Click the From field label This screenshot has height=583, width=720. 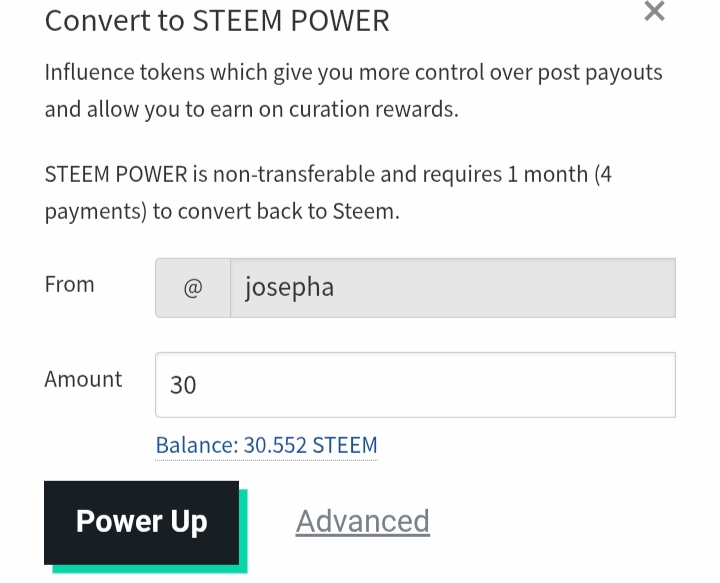coord(69,284)
